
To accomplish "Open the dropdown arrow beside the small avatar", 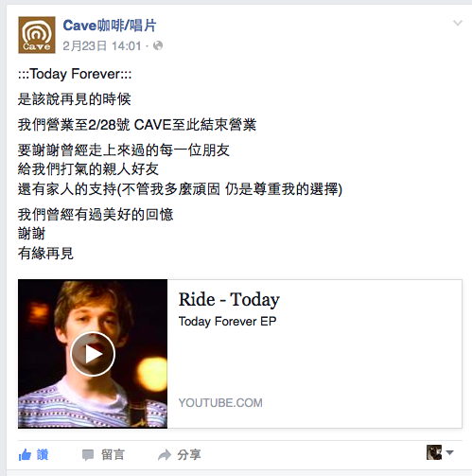I will [x=450, y=452].
